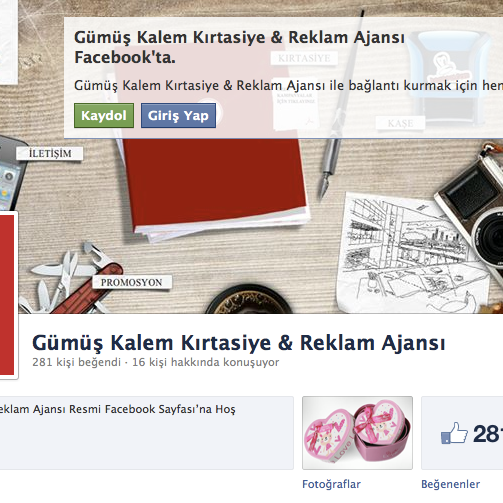This screenshot has width=503, height=503.
Task: Open the Fotoğraflar link
Action: coord(331,484)
